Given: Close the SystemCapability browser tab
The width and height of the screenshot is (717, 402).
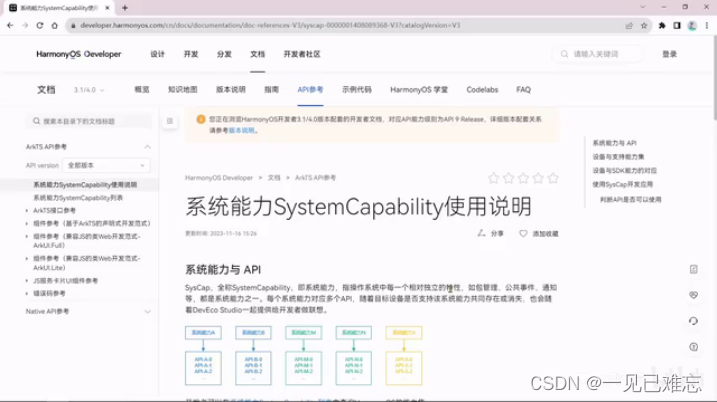Looking at the screenshot, I should pos(107,8).
